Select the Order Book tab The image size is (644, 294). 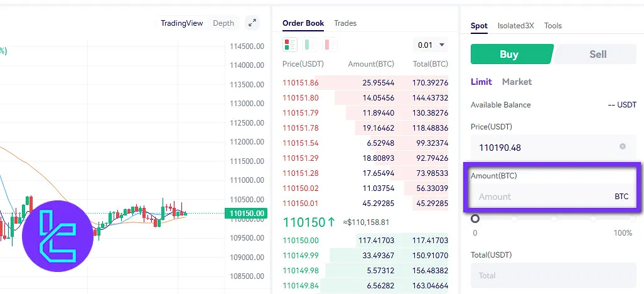303,23
